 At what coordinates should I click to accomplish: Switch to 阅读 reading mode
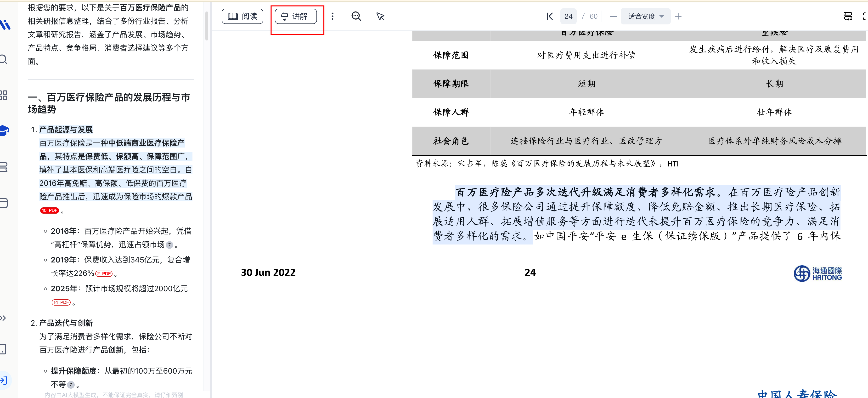click(242, 16)
